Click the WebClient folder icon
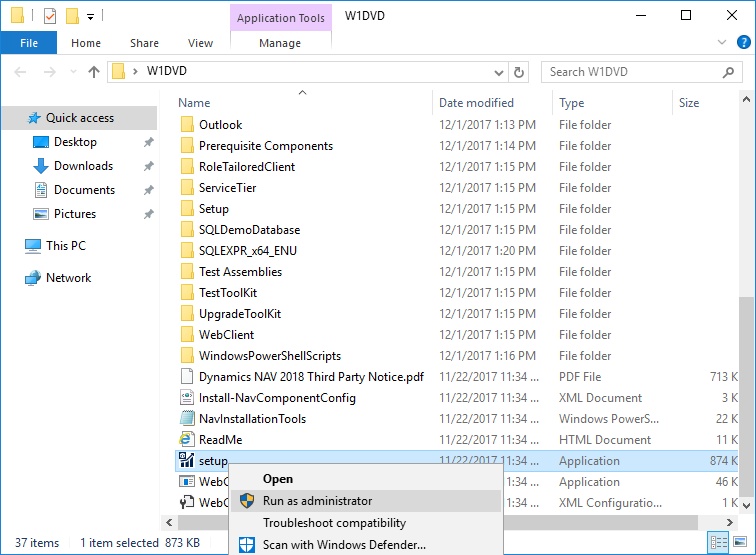The width and height of the screenshot is (756, 555). (187, 334)
